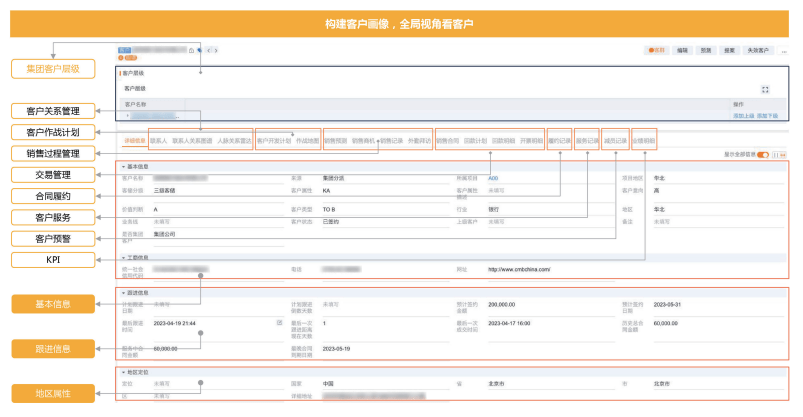Viewport: 803px width, 417px height.
Task: Toggle the 显示全部菜单 switch
Action: point(764,155)
